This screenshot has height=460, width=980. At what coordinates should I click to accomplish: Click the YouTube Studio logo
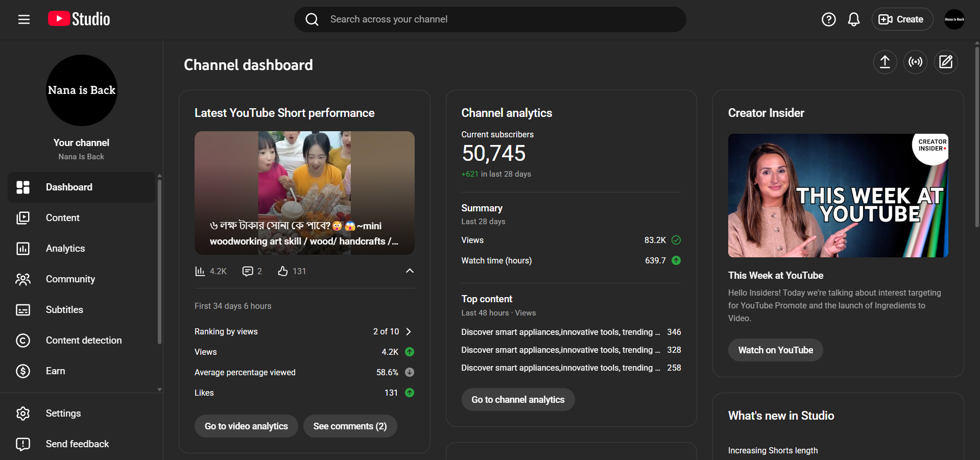tap(79, 19)
